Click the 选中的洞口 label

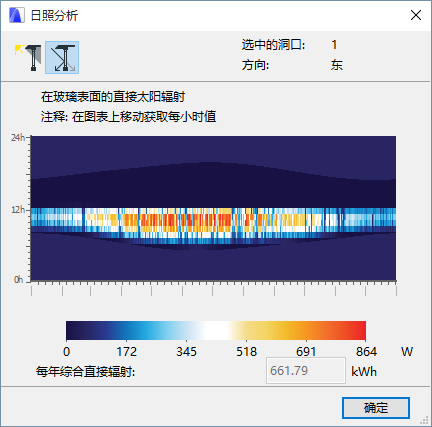(273, 45)
